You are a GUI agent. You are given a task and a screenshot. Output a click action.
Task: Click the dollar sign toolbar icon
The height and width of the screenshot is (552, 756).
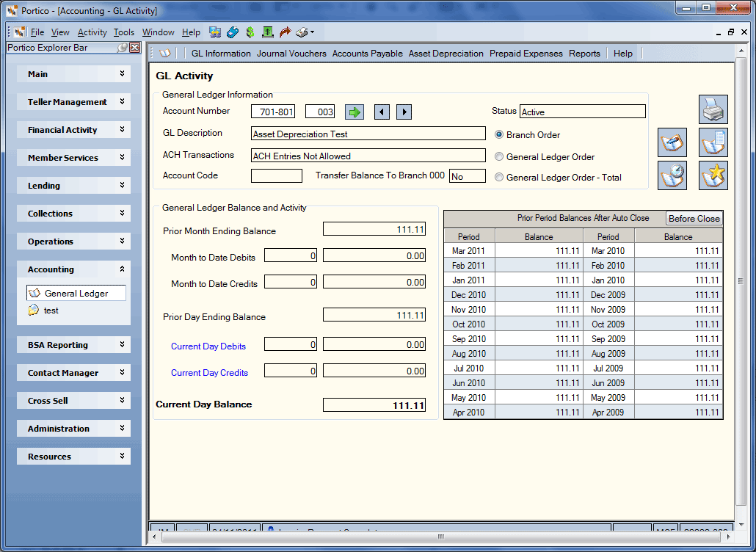(x=250, y=32)
